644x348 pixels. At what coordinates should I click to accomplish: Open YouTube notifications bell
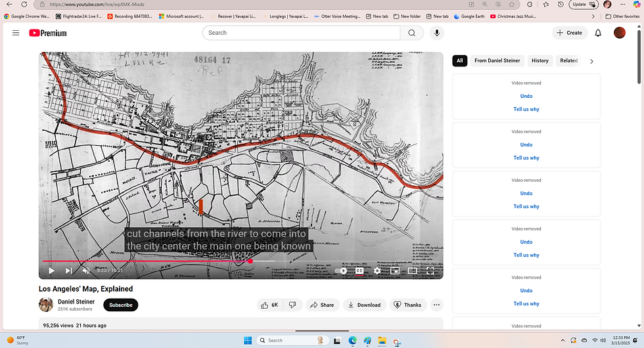point(598,33)
